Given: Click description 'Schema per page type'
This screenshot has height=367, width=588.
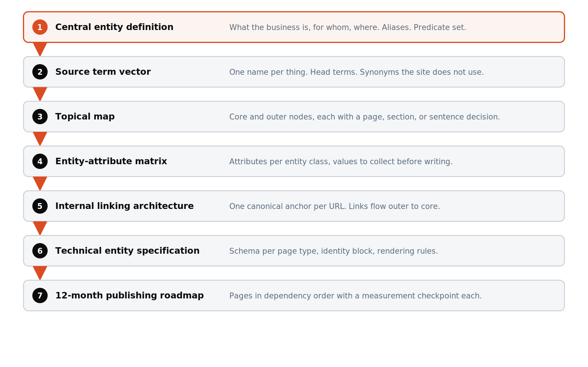Looking at the screenshot, I should (x=333, y=251).
